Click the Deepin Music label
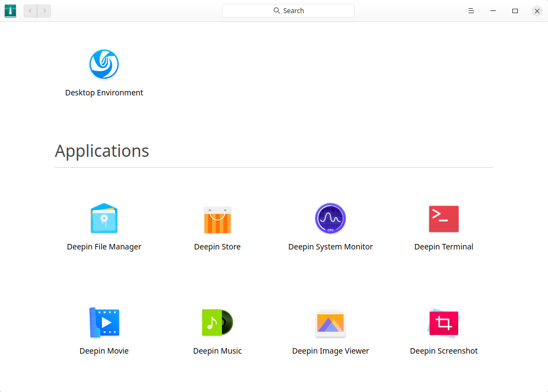The image size is (548, 392). coord(218,351)
